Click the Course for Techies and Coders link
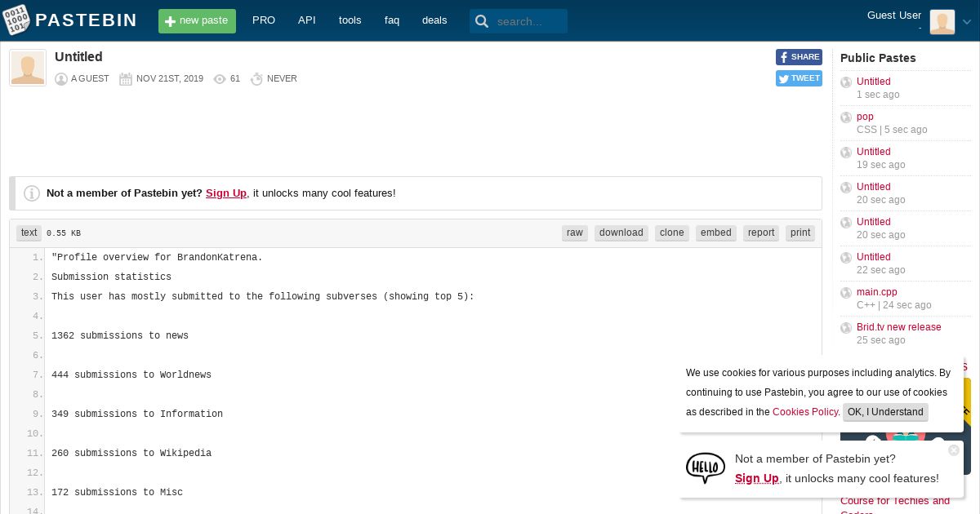This screenshot has height=514, width=980. pyautogui.click(x=895, y=506)
